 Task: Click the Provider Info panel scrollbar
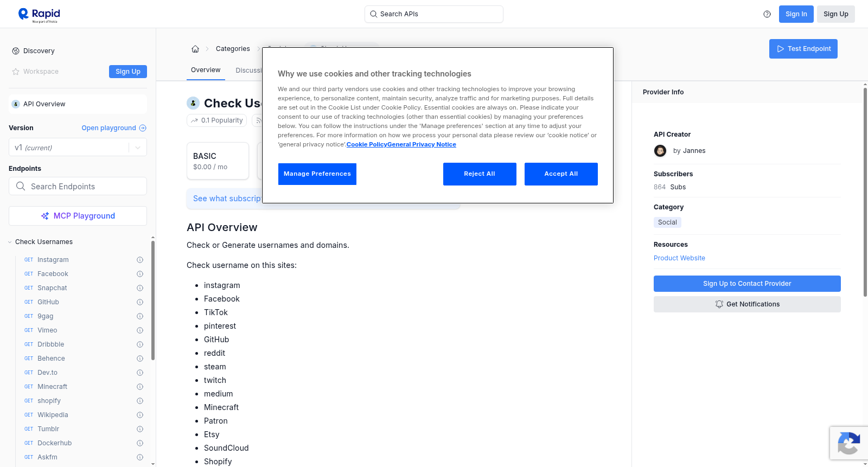pyautogui.click(x=865, y=191)
